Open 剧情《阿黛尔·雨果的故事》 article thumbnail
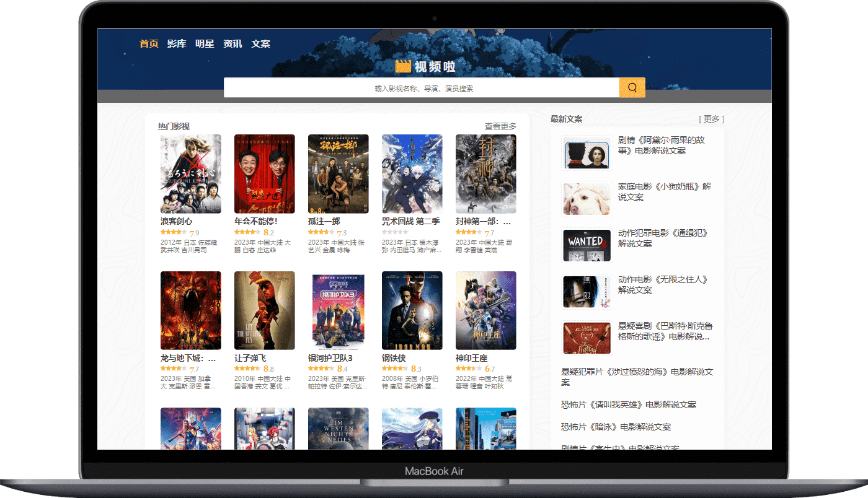Screen dimensions: 868x498 pyautogui.click(x=587, y=152)
